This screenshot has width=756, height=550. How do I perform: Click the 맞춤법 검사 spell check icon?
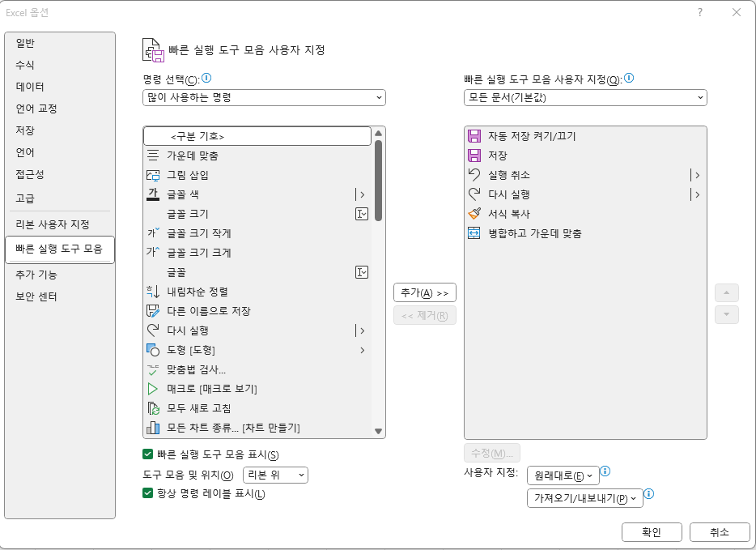tap(153, 369)
